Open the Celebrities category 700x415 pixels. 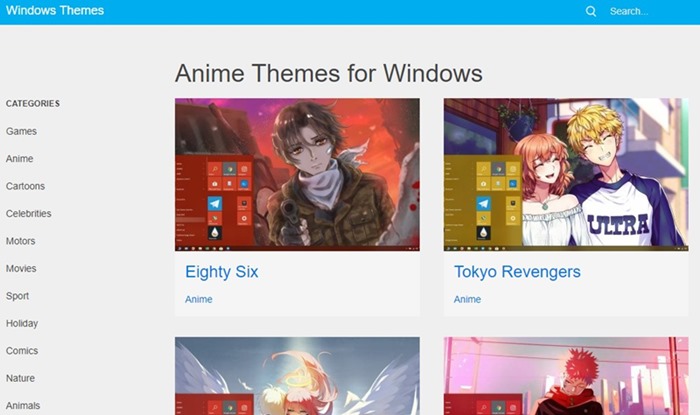(x=29, y=213)
